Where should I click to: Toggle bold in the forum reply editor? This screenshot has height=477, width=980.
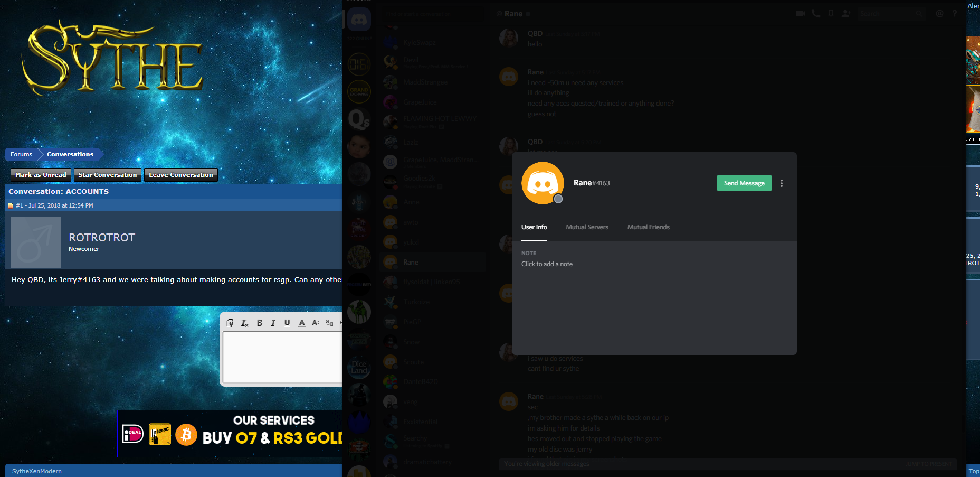point(260,323)
